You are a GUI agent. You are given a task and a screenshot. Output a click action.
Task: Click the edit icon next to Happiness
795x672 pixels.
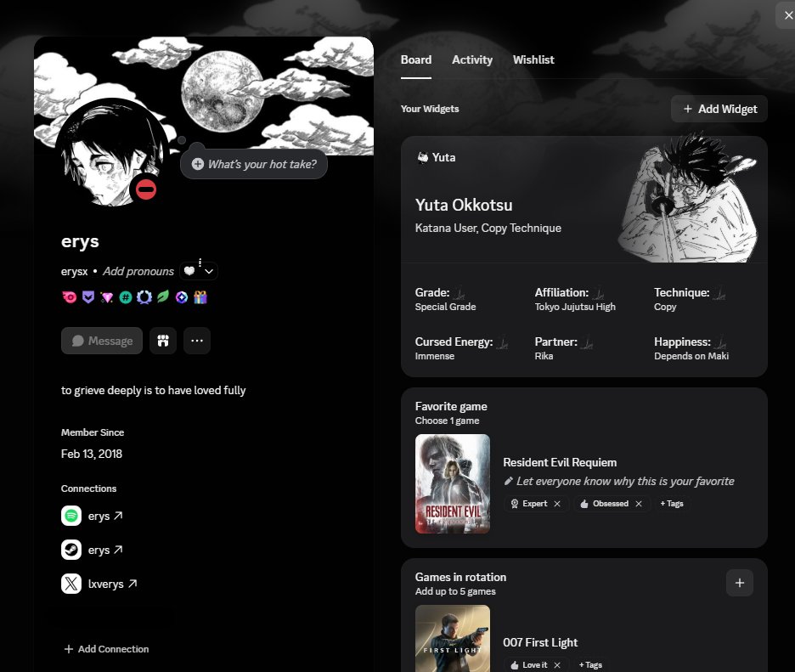click(x=720, y=343)
